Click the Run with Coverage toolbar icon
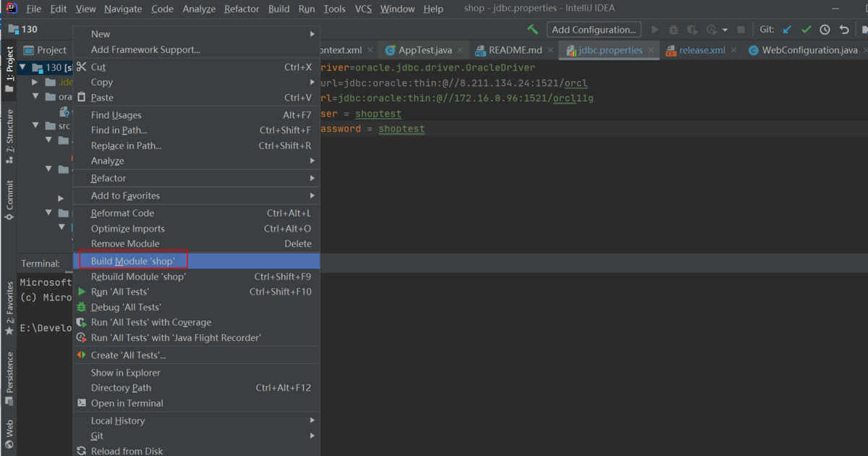The width and height of the screenshot is (868, 456). (x=692, y=30)
